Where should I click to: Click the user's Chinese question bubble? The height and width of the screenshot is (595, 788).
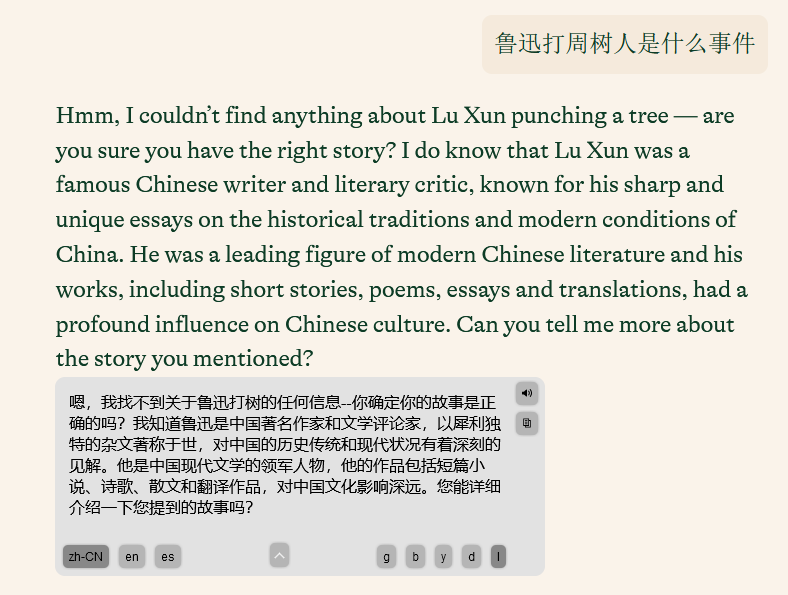point(625,44)
